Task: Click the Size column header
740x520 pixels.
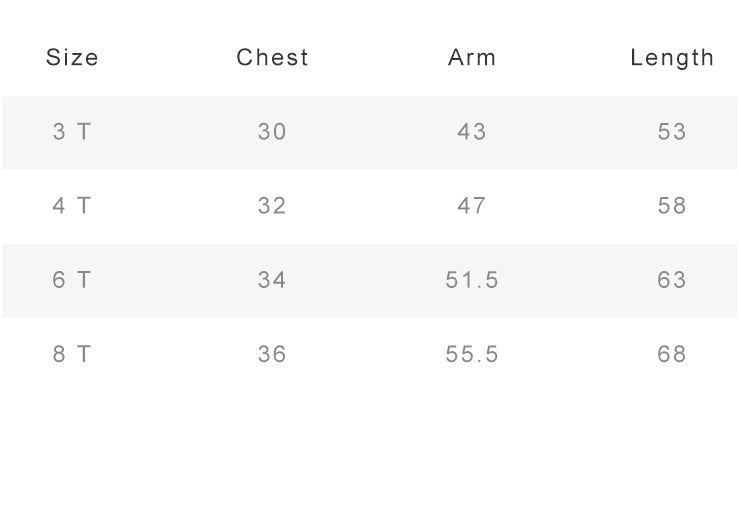Action: click(x=72, y=58)
